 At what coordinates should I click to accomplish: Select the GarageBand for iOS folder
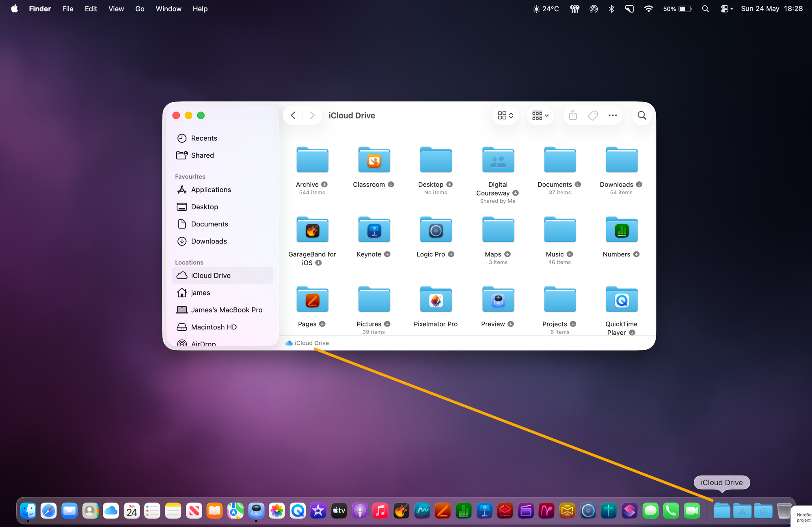pyautogui.click(x=312, y=230)
